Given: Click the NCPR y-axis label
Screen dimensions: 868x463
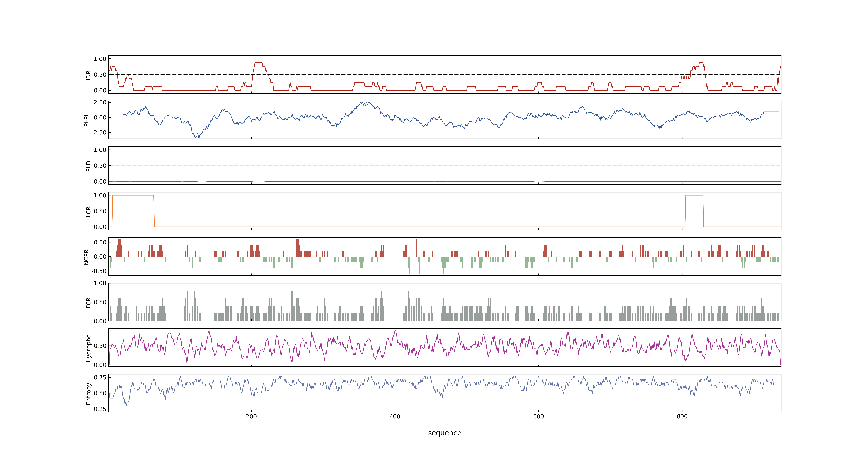Looking at the screenshot, I should [86, 257].
